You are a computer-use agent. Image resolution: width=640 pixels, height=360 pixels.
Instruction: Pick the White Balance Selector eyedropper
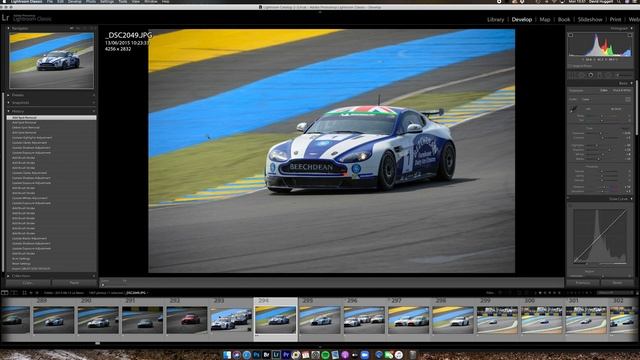point(573,109)
